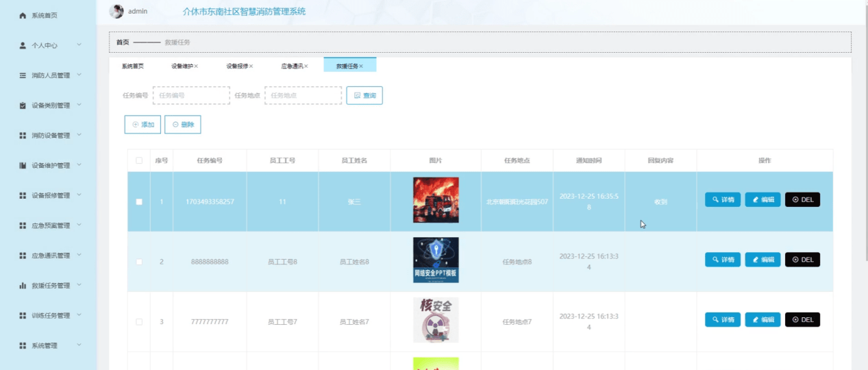
Task: Switch to the 设备报修 tab
Action: [x=237, y=66]
